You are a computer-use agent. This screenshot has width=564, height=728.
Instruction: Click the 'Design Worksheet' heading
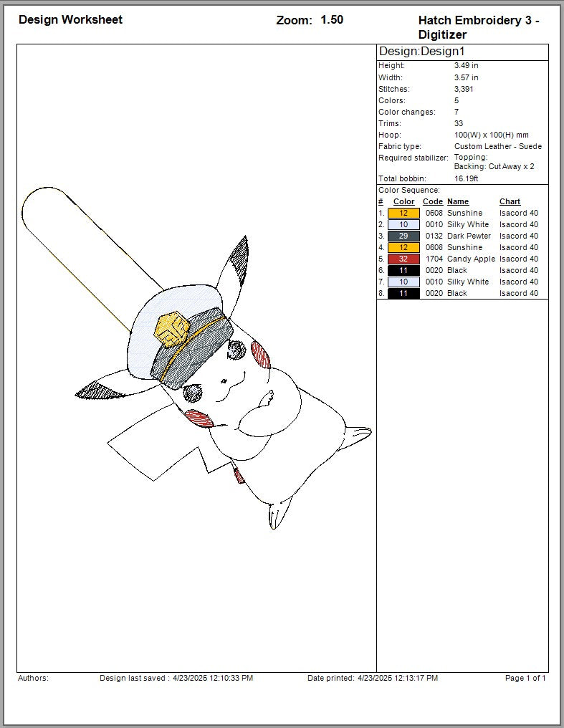[70, 19]
